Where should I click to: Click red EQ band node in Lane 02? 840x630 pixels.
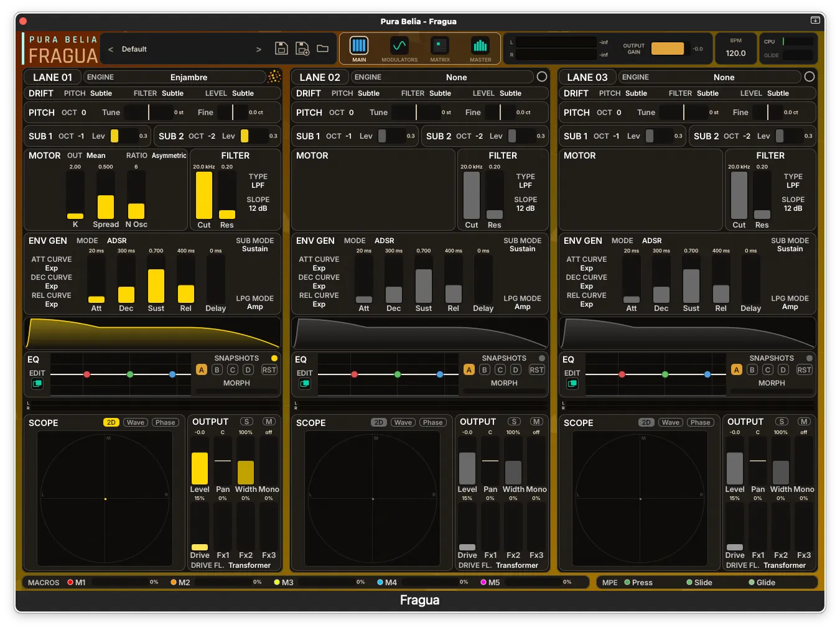pyautogui.click(x=355, y=374)
